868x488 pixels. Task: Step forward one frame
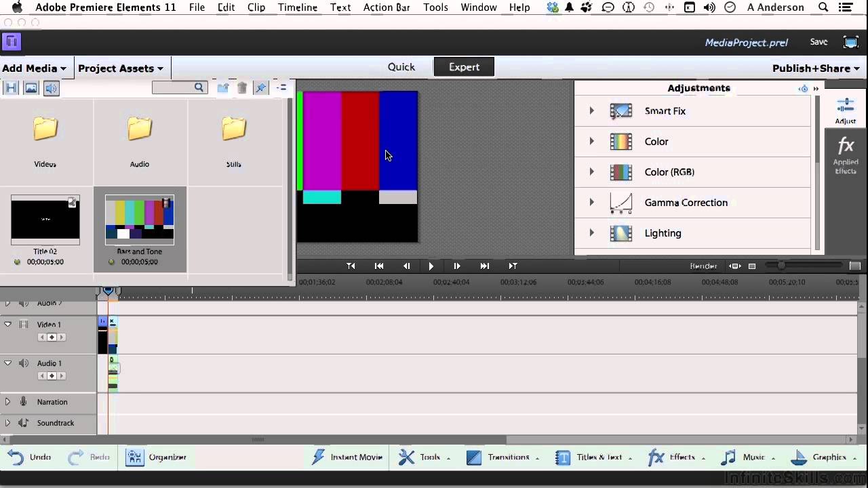coord(457,266)
